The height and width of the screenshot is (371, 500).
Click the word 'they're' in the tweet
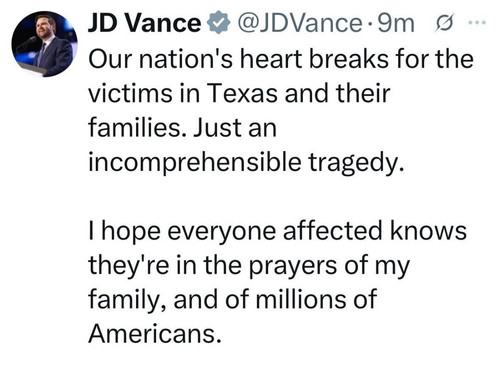tap(129, 265)
